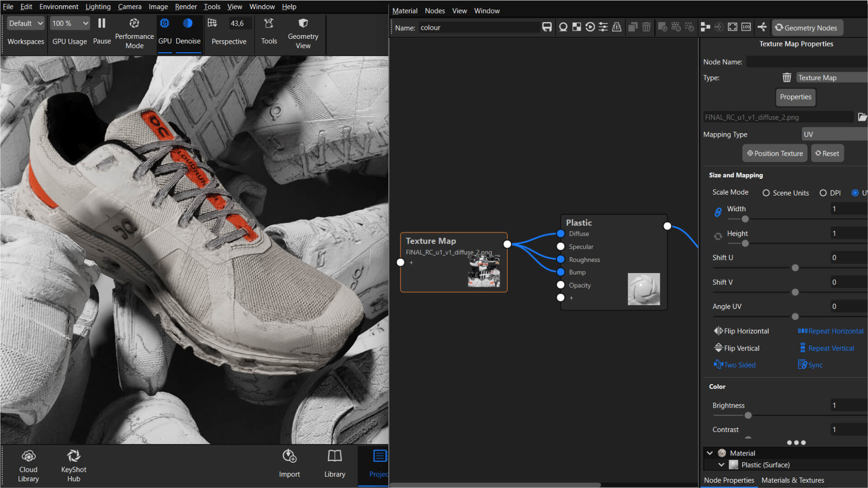This screenshot has height=488, width=868.
Task: Click the zoom to fit frame icon
Action: coord(732,27)
